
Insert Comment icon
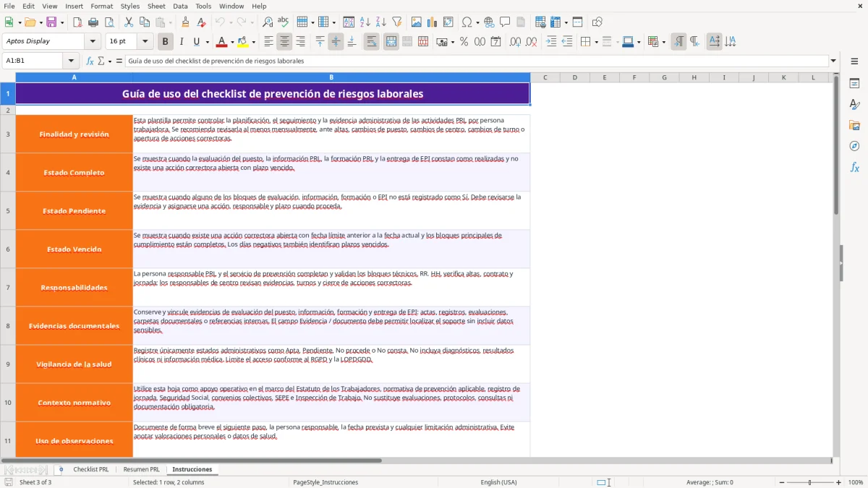coord(505,22)
